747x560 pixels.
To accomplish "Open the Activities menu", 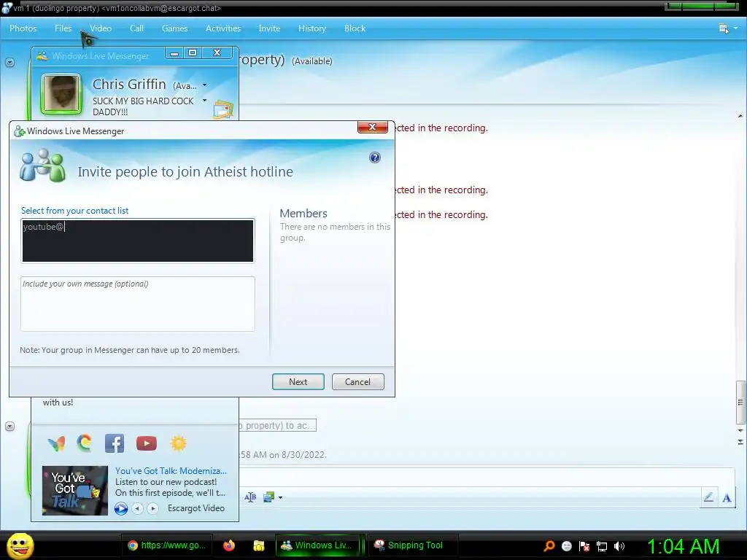I will (x=223, y=28).
